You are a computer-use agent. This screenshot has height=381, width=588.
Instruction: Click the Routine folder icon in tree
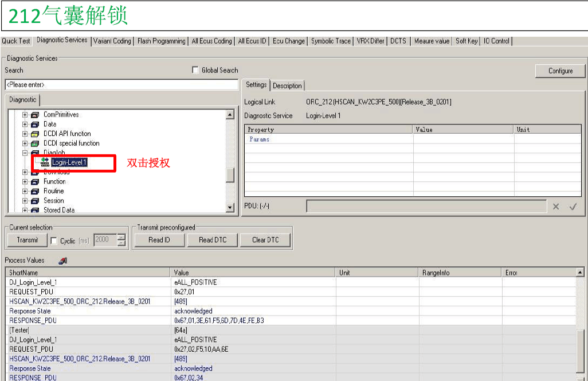coord(35,191)
